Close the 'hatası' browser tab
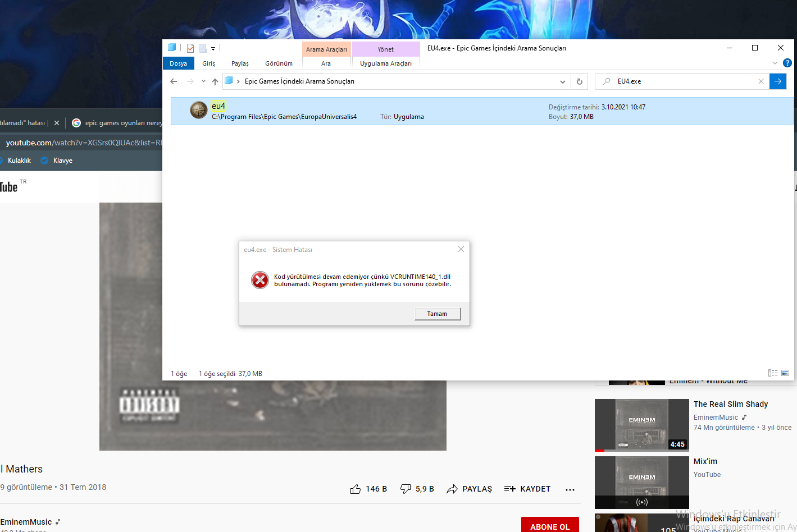 (57, 123)
